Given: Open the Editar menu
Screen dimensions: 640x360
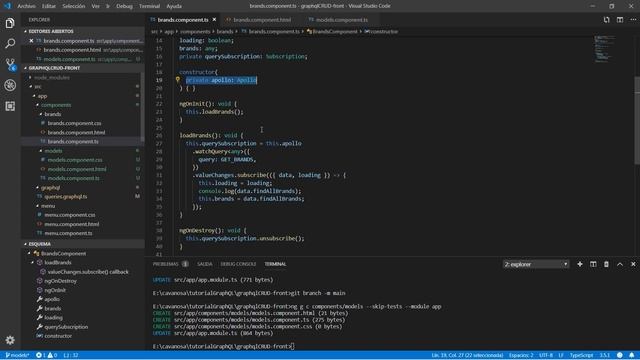Looking at the screenshot, I should point(49,6).
